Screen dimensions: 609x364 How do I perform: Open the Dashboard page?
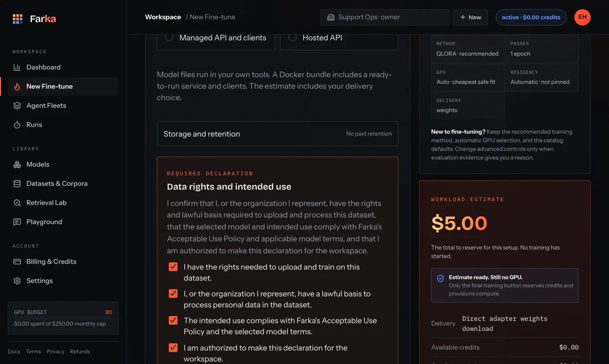pyautogui.click(x=63, y=68)
